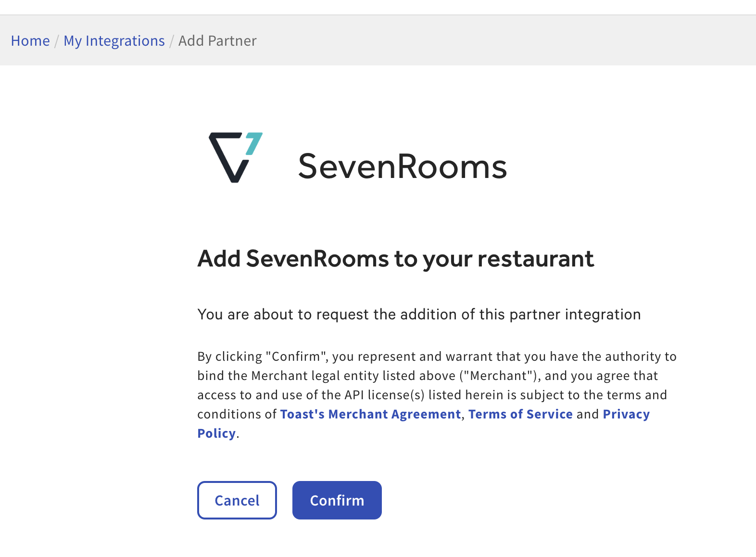Open Toast's Merchant Agreement
The image size is (756, 557).
370,414
